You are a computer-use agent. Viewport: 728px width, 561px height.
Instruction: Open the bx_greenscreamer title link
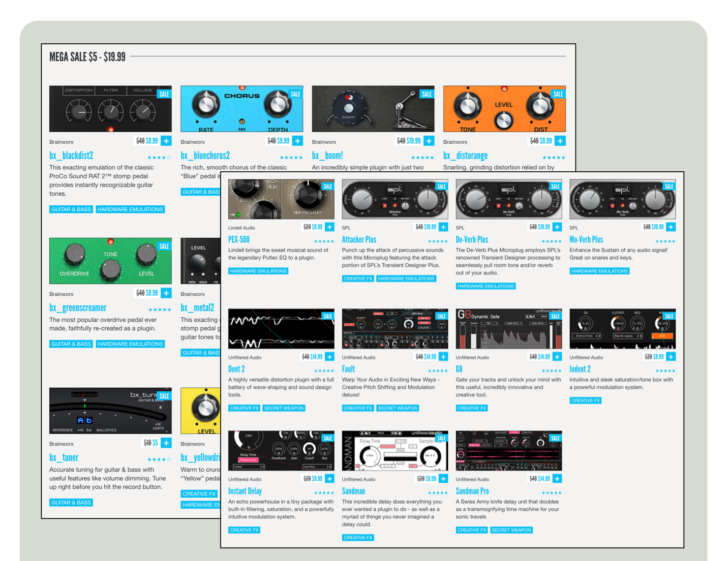78,308
